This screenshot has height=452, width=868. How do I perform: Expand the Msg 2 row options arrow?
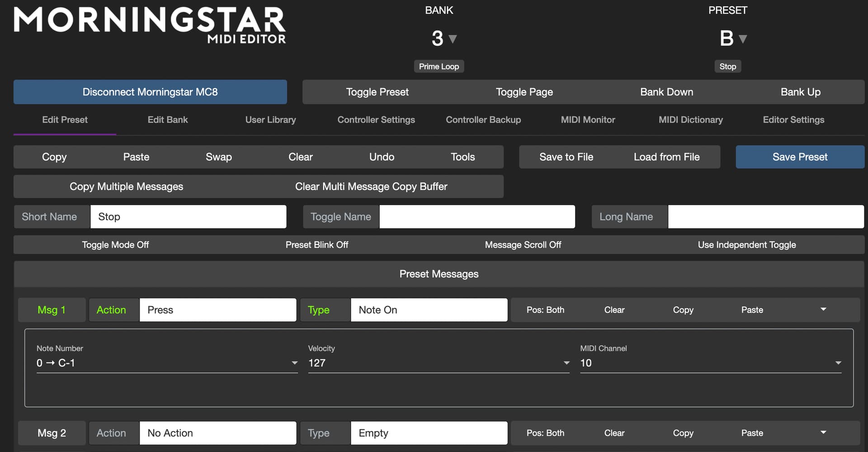823,433
